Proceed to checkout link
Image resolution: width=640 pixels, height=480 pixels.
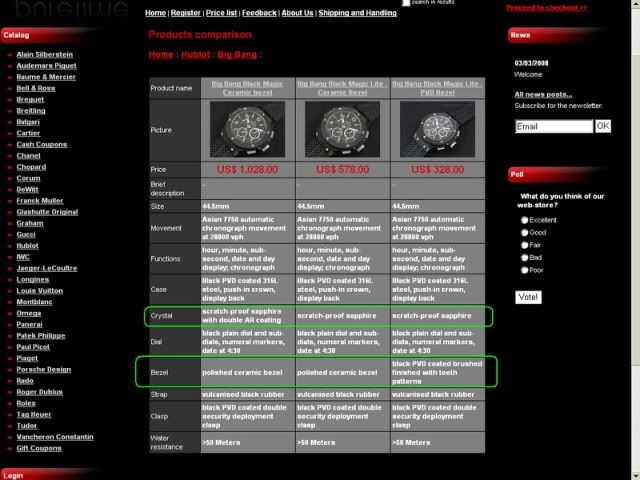click(x=547, y=7)
